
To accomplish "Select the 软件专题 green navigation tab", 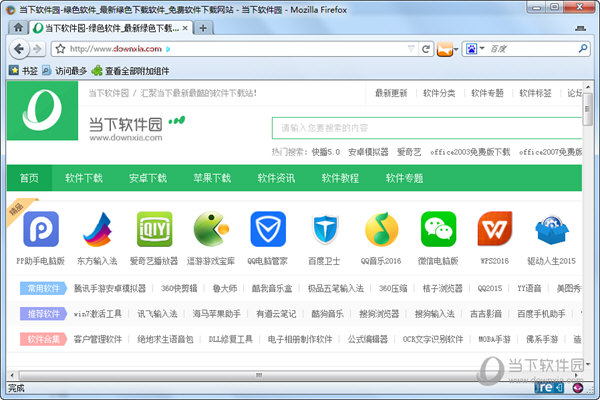I will click(404, 178).
